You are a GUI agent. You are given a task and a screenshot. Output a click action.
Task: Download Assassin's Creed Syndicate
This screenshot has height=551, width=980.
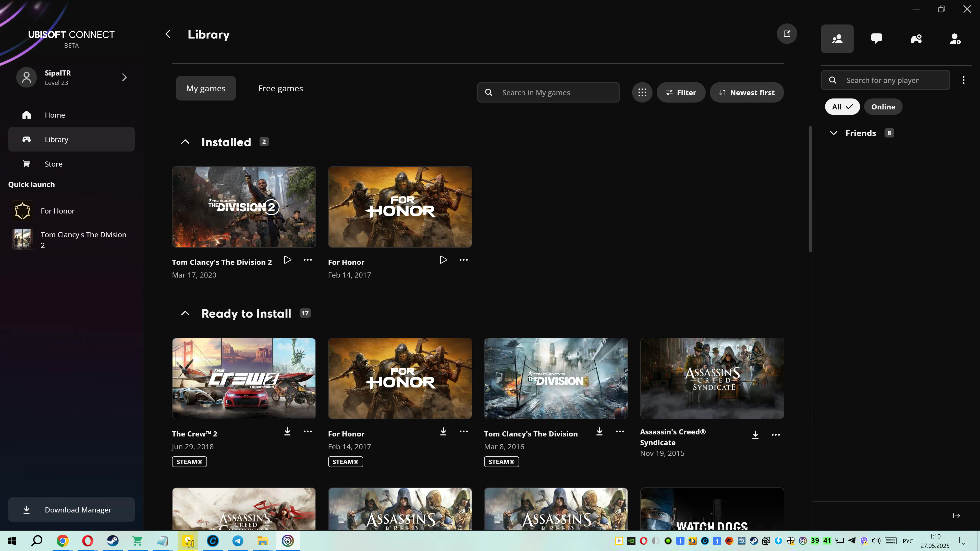pyautogui.click(x=755, y=435)
